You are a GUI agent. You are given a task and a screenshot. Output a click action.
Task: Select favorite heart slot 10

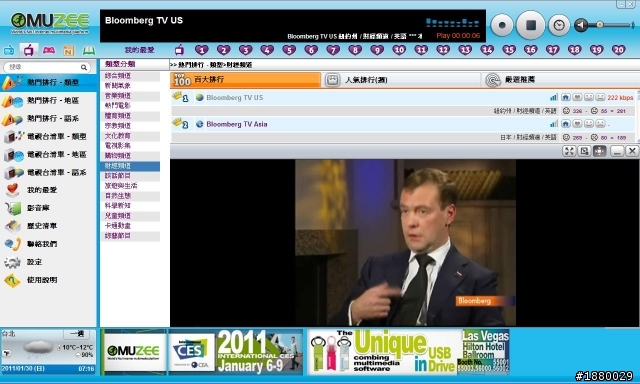point(399,50)
